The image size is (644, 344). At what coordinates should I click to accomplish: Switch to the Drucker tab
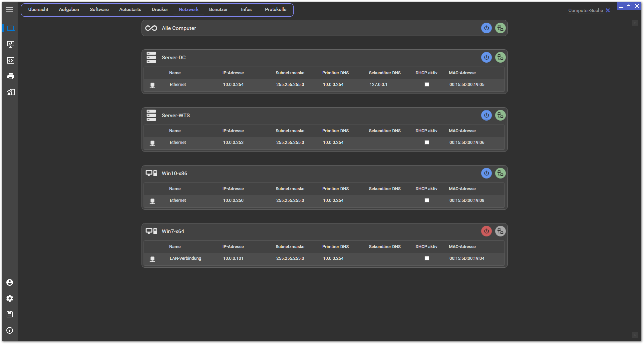click(160, 10)
